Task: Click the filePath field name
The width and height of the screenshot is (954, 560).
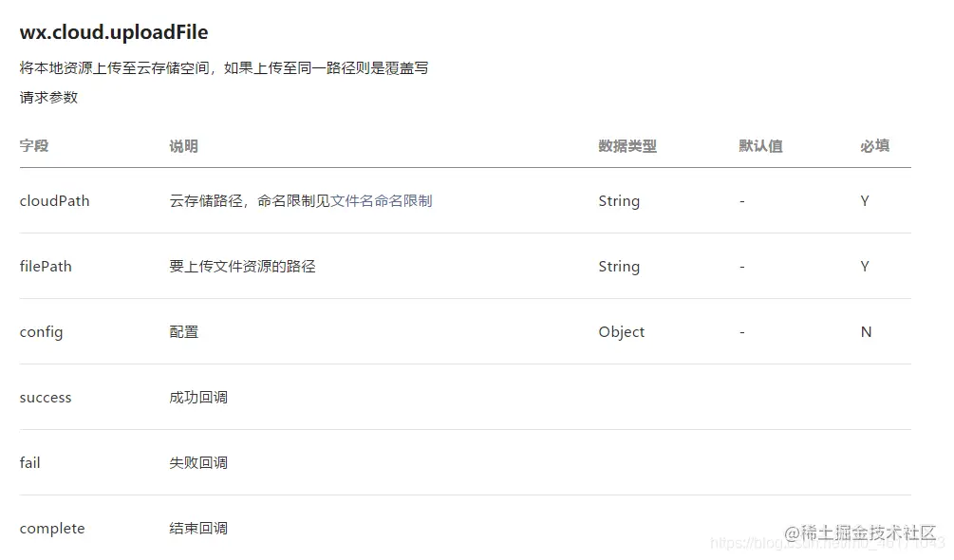Action: pos(46,267)
